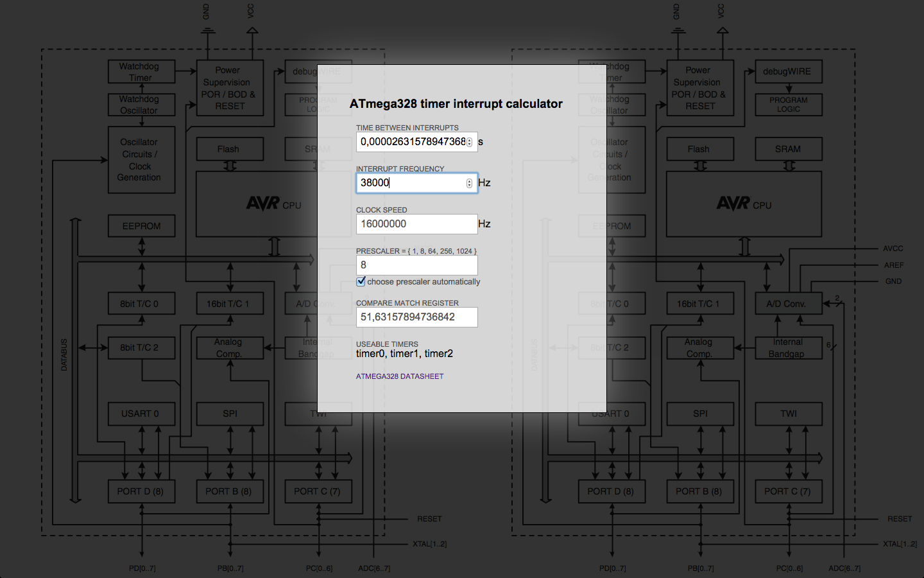This screenshot has width=924, height=578.
Task: Click the stepper arrows on time between interrupts
Action: coord(469,142)
